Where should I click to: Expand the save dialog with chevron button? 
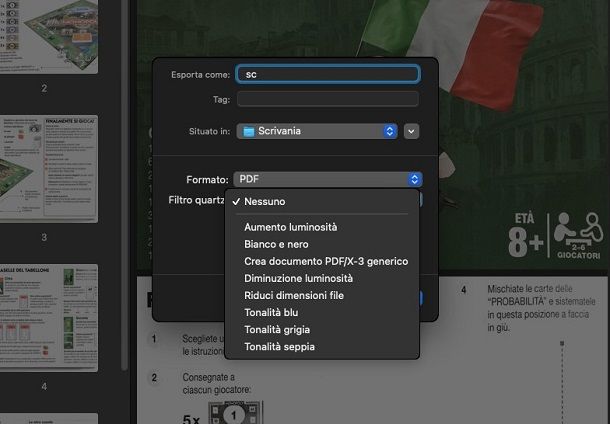tap(412, 131)
